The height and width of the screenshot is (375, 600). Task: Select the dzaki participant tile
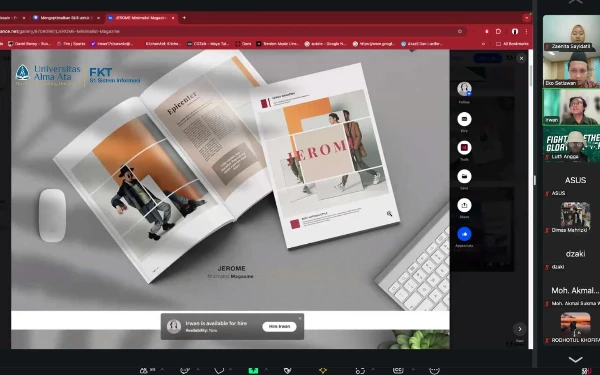(571, 254)
